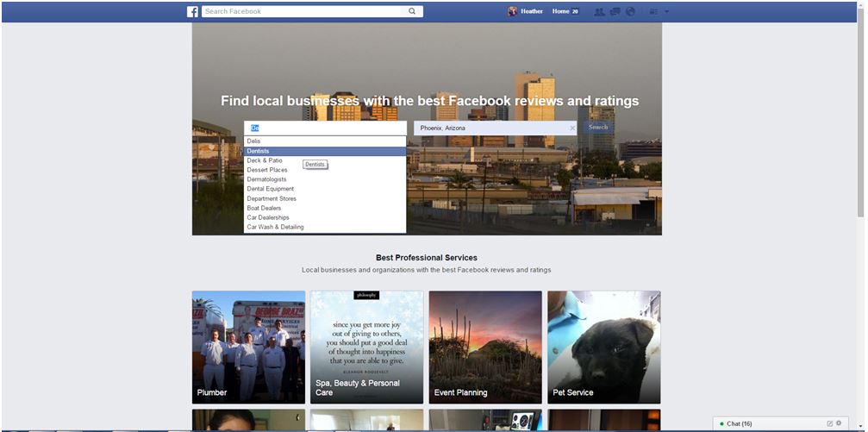Screen dimensions: 868x432
Task: Select Dental Equipment suggestion
Action: [325, 189]
